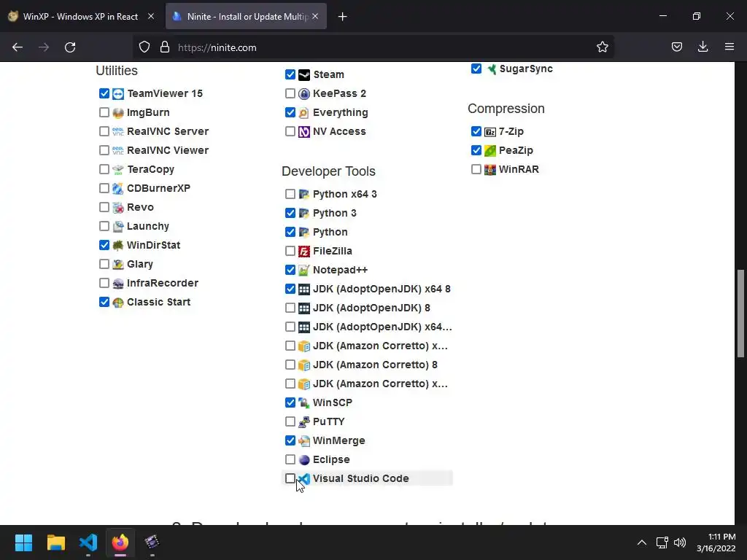Check the PuTTY checkbox

tap(290, 421)
